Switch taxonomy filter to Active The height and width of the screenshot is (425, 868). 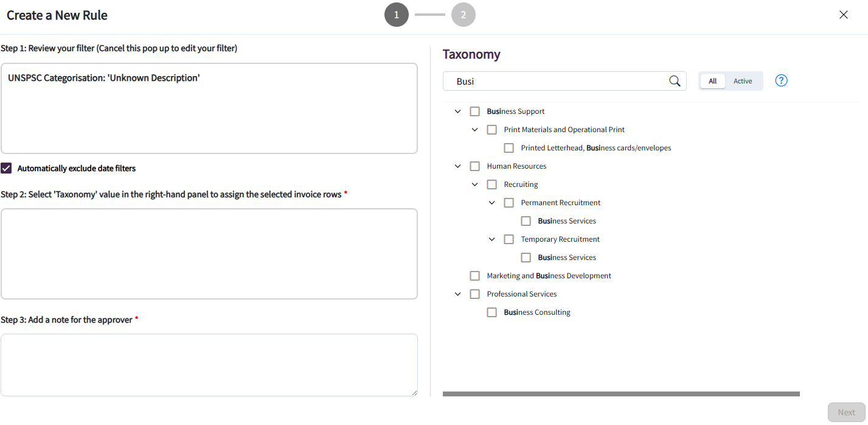click(x=743, y=81)
